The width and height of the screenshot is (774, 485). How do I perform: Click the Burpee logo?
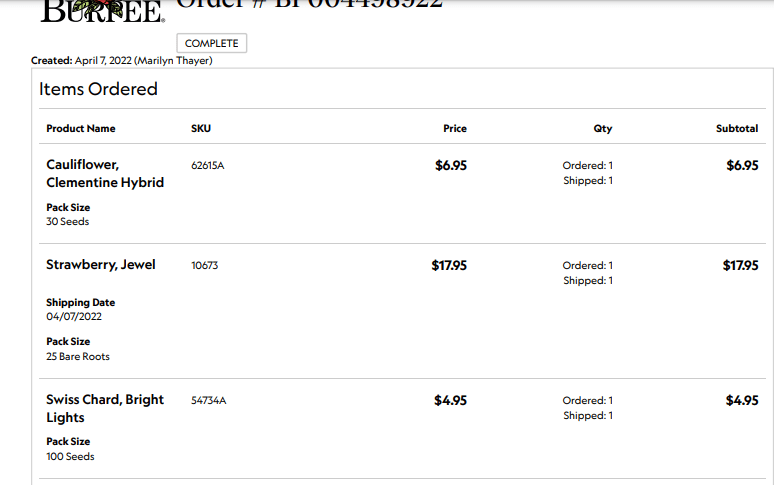point(101,10)
